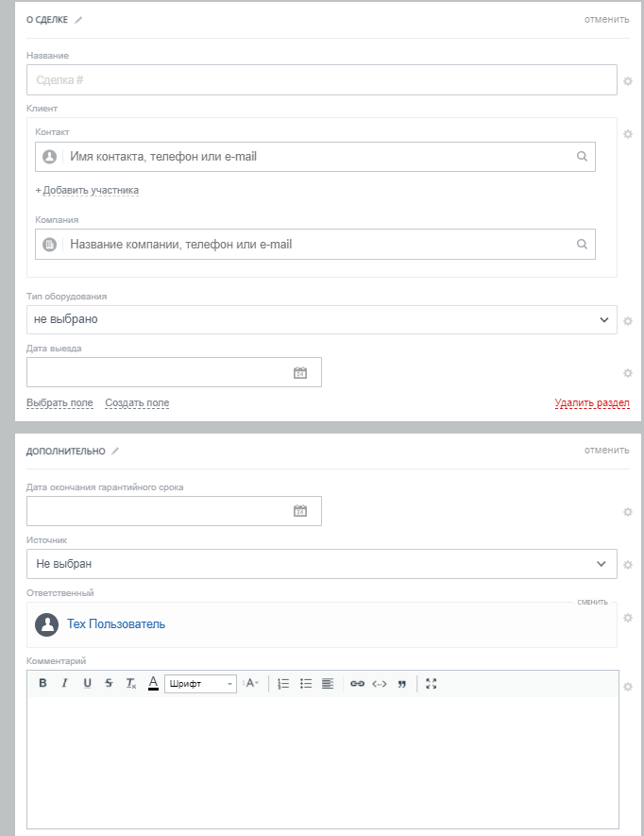Expand comment editor to fullscreen

click(x=432, y=684)
